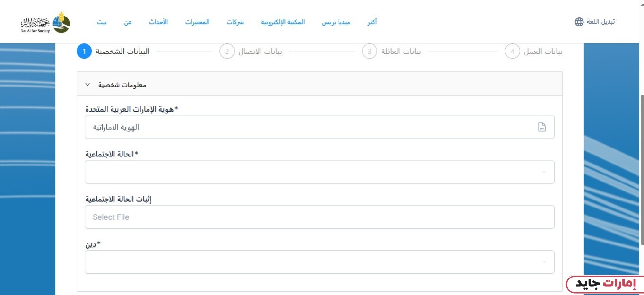This screenshot has height=295, width=644.
Task: Go to المكتبة الإلكترونية page
Action: (x=283, y=22)
